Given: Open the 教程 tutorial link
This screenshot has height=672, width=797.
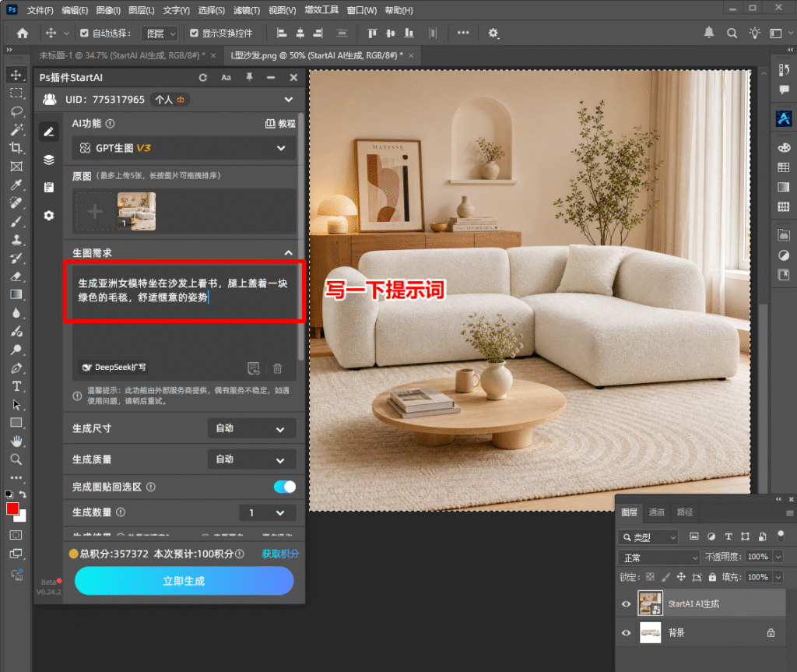Looking at the screenshot, I should pyautogui.click(x=280, y=124).
